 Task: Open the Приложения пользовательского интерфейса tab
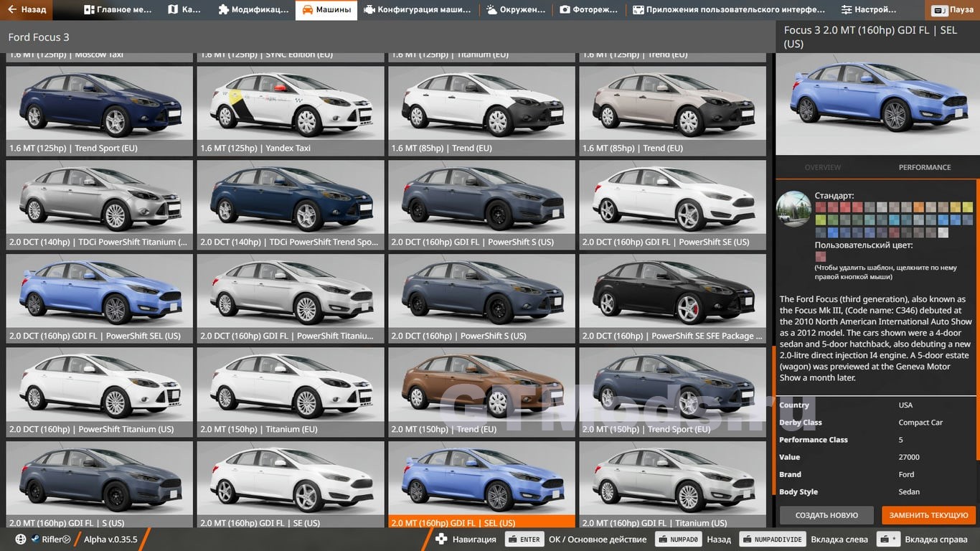(x=729, y=10)
